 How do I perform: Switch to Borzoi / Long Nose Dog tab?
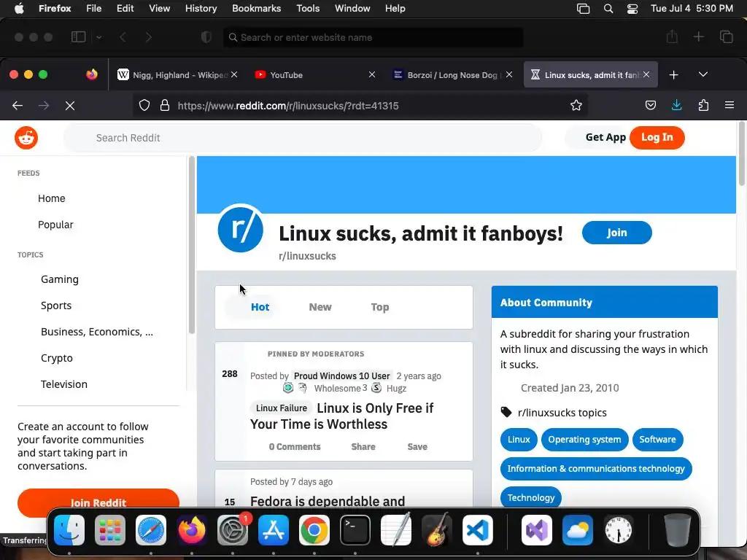(x=452, y=75)
